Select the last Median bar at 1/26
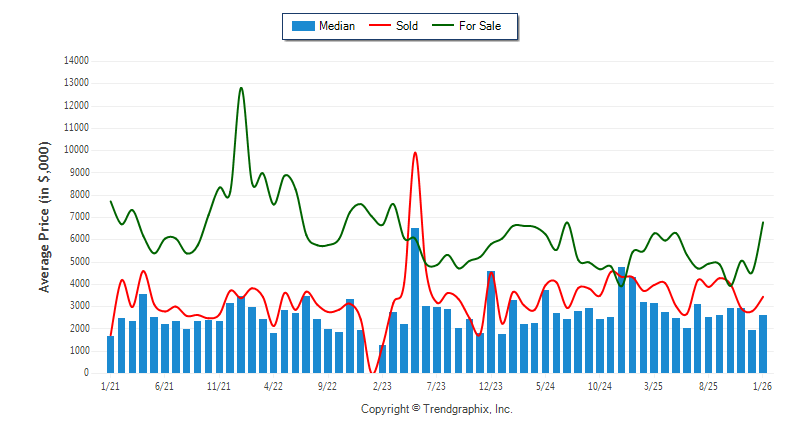The width and height of the screenshot is (800, 434). pos(763,344)
